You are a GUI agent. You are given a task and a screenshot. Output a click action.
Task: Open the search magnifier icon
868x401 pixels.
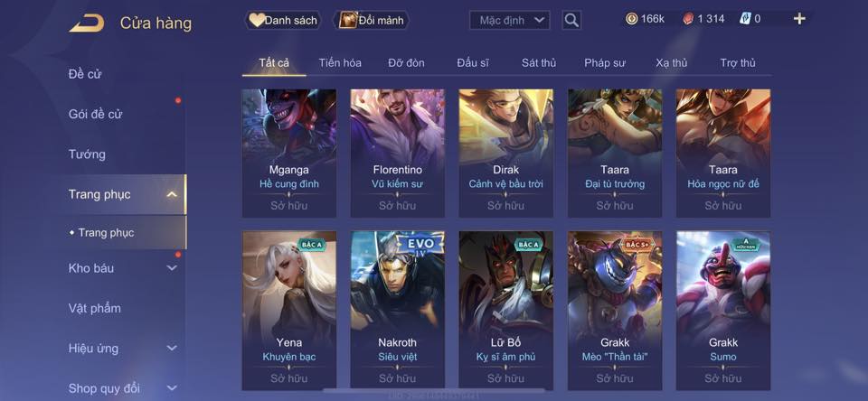pyautogui.click(x=571, y=21)
